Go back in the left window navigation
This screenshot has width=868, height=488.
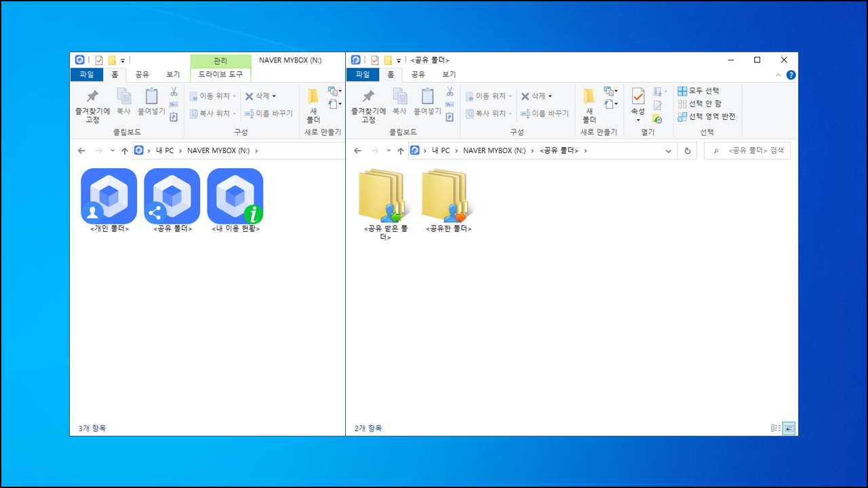(x=81, y=150)
